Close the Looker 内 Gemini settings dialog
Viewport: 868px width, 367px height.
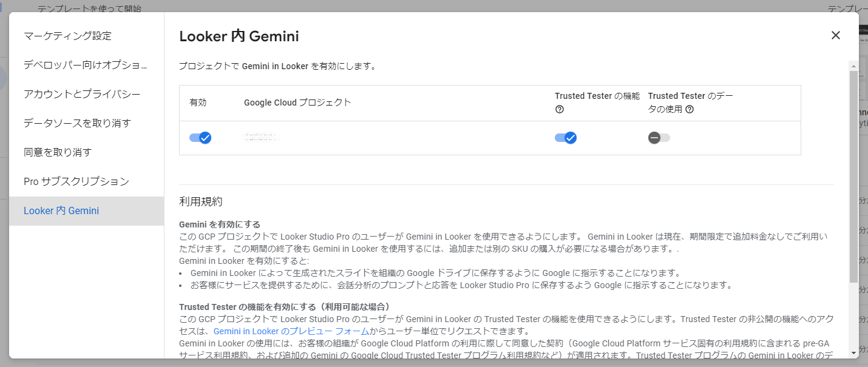tap(835, 35)
